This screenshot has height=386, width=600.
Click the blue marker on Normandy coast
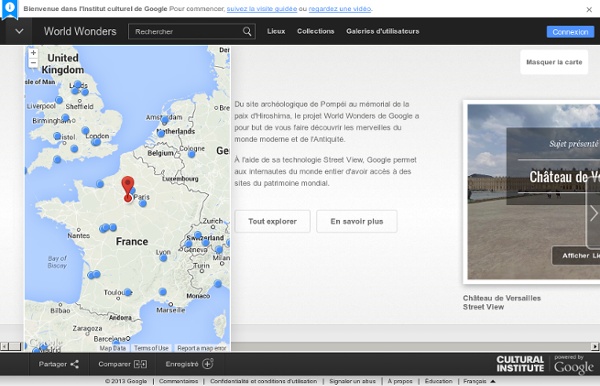[x=100, y=184]
